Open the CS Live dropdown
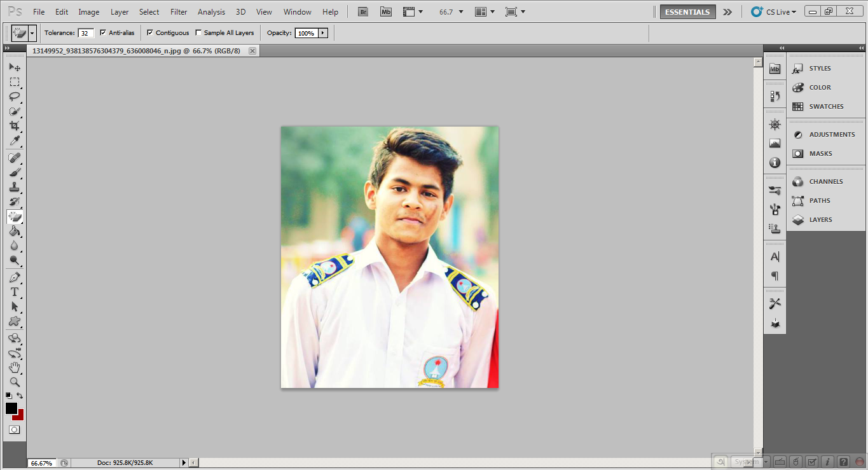868x470 pixels. click(773, 11)
